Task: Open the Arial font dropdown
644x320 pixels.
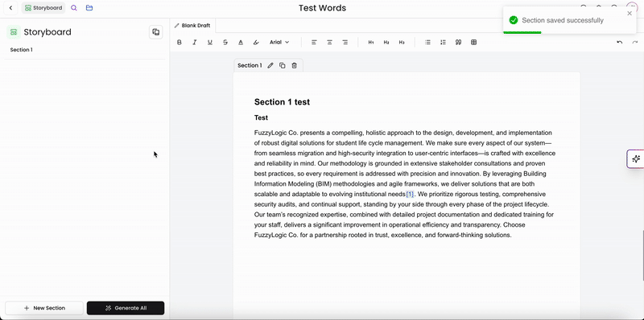Action: [279, 43]
